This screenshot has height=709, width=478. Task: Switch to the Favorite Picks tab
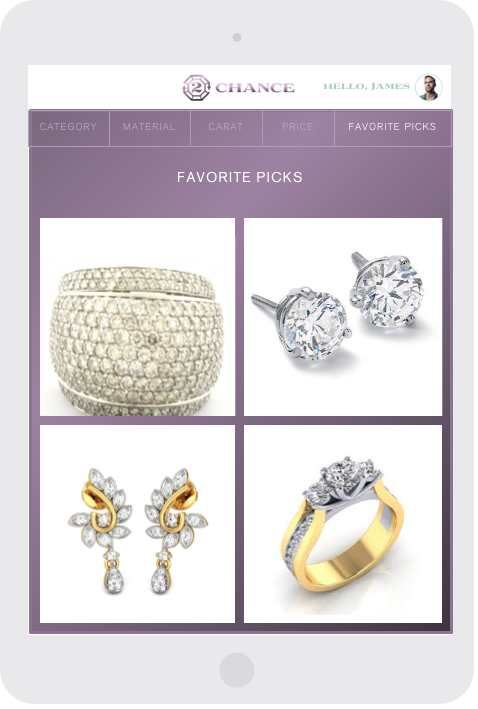(393, 127)
